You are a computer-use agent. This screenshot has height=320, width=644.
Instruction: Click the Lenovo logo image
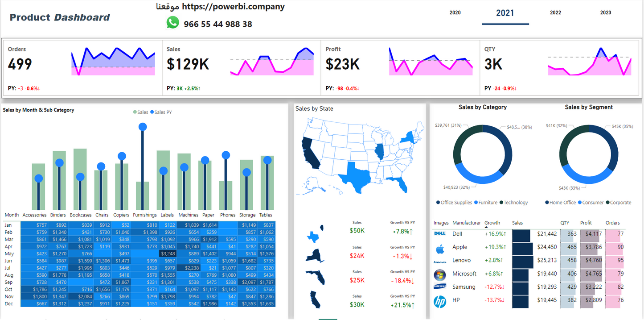click(x=440, y=262)
